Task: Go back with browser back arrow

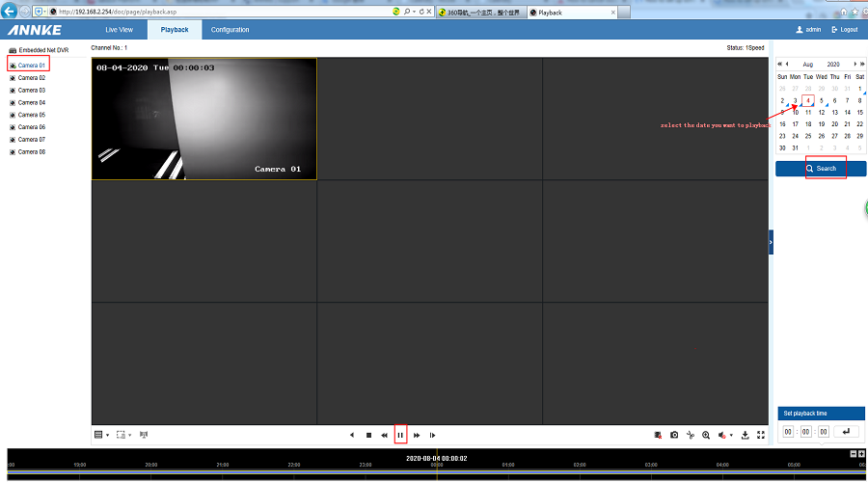Action: (9, 11)
